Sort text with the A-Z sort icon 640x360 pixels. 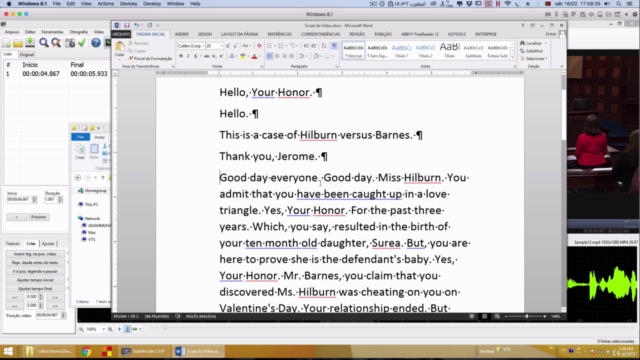[x=324, y=46]
